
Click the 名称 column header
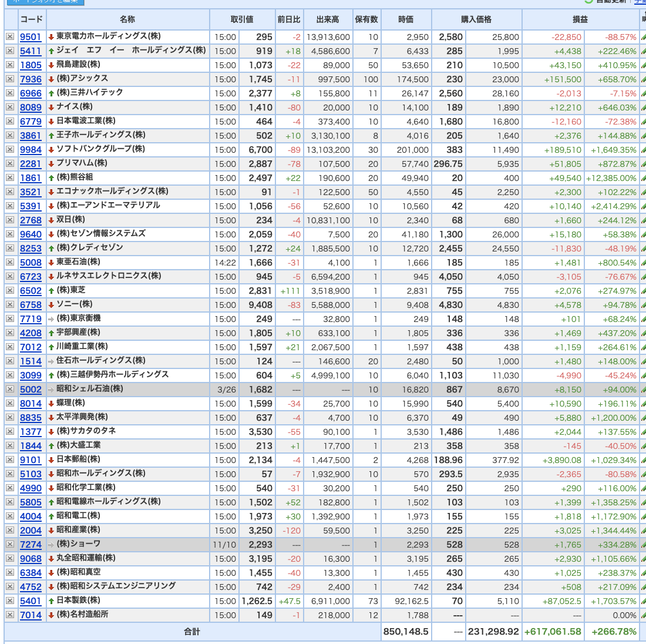coord(127,19)
